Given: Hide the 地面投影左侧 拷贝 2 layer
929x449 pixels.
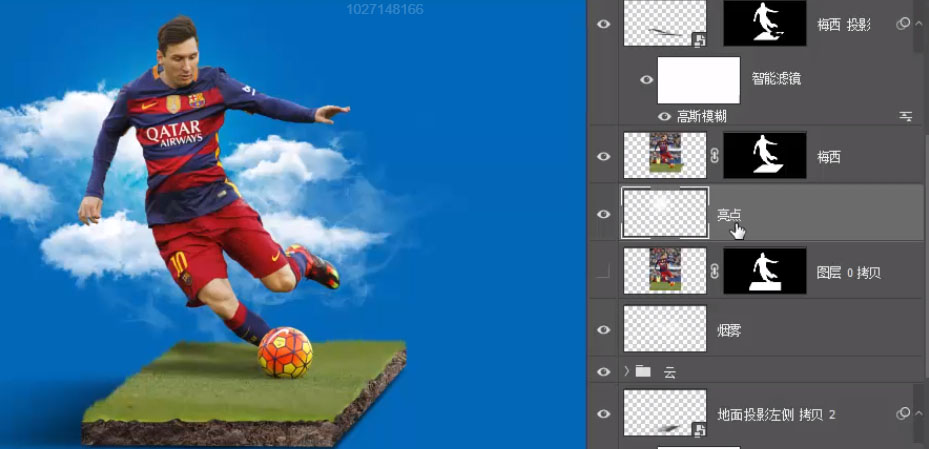Looking at the screenshot, I should (603, 413).
